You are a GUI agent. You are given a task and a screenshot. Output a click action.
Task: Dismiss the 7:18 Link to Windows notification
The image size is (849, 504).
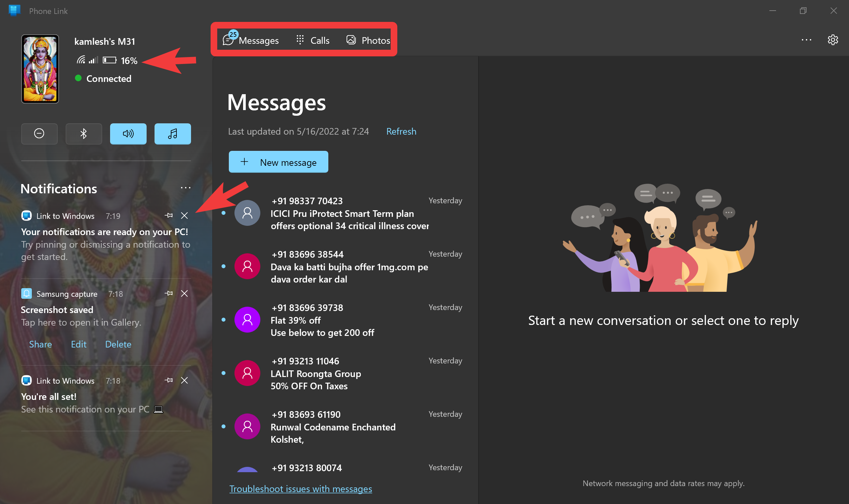coord(184,380)
